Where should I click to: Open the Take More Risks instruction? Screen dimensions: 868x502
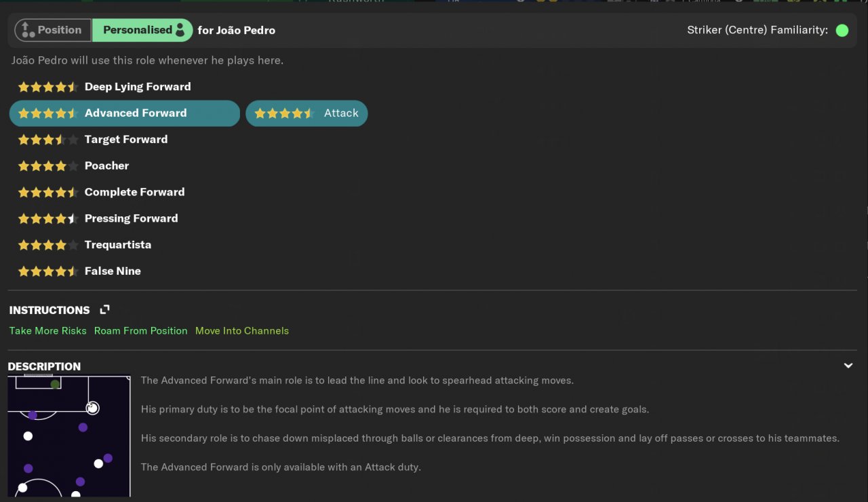coord(48,331)
